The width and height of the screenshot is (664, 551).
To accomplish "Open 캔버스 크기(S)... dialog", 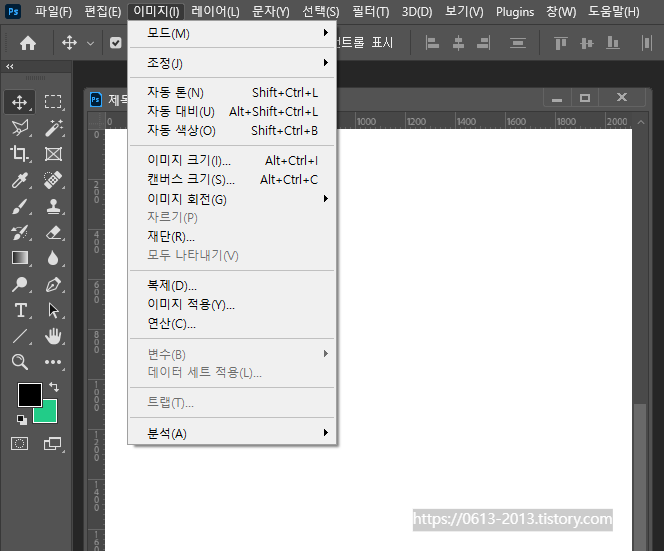I will coord(232,180).
